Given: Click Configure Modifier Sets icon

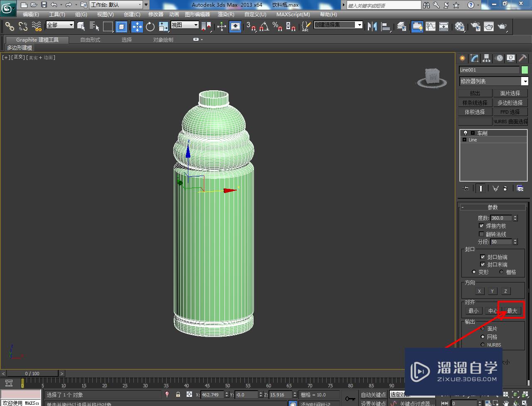Looking at the screenshot, I should [x=520, y=188].
